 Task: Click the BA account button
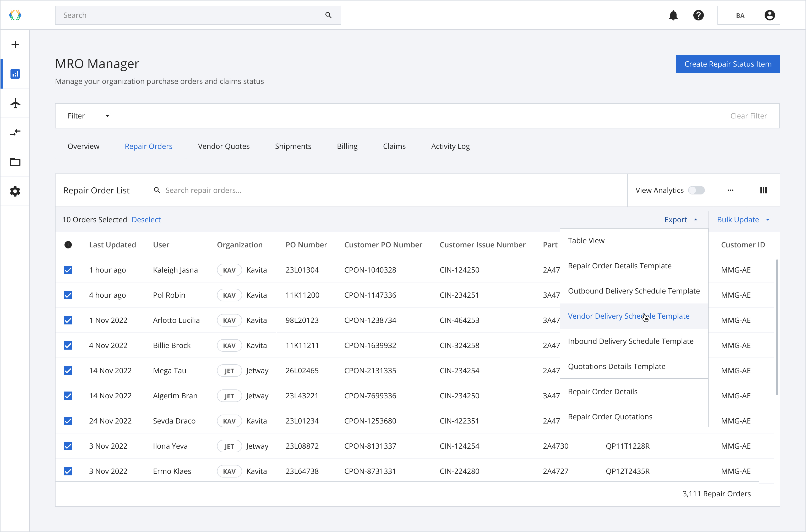[748, 15]
